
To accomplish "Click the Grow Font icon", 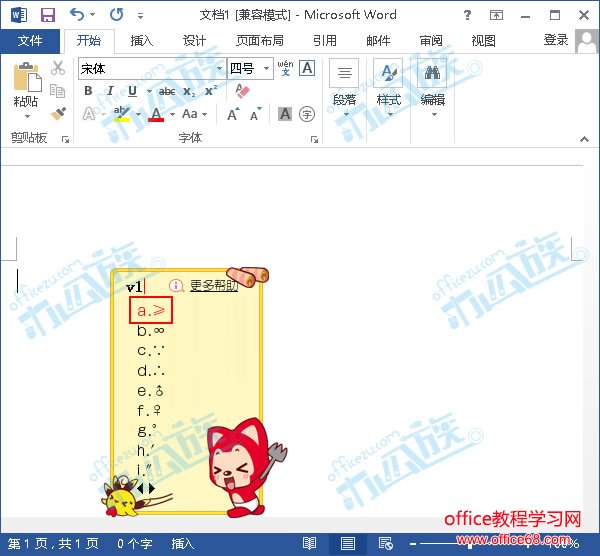I will (x=233, y=114).
